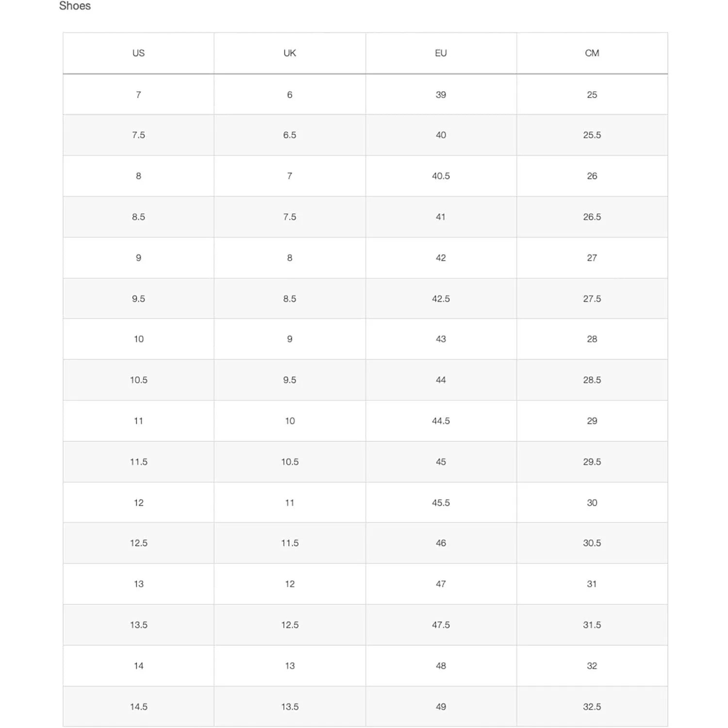Click the EU column header
Viewport: 728px width, 728px height.
pyautogui.click(x=441, y=53)
